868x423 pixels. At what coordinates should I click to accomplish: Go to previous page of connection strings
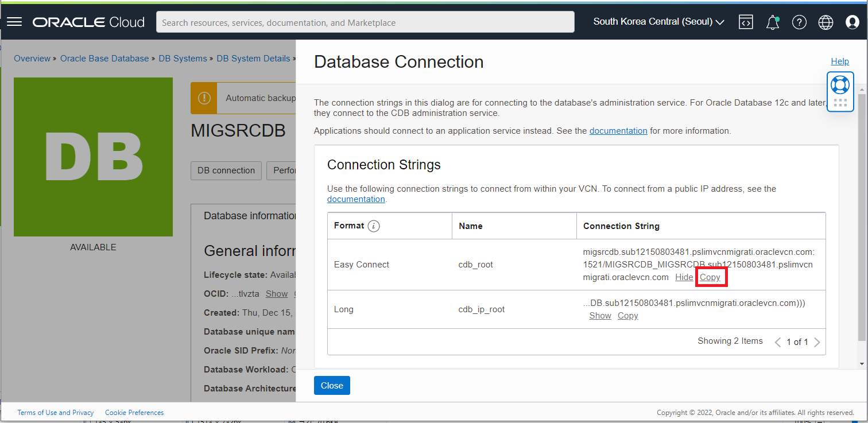point(778,342)
